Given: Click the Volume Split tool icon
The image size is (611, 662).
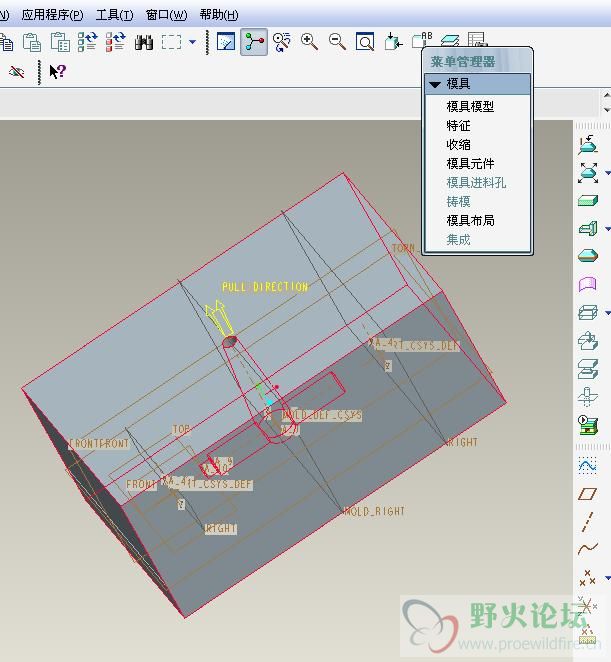Looking at the screenshot, I should (588, 312).
